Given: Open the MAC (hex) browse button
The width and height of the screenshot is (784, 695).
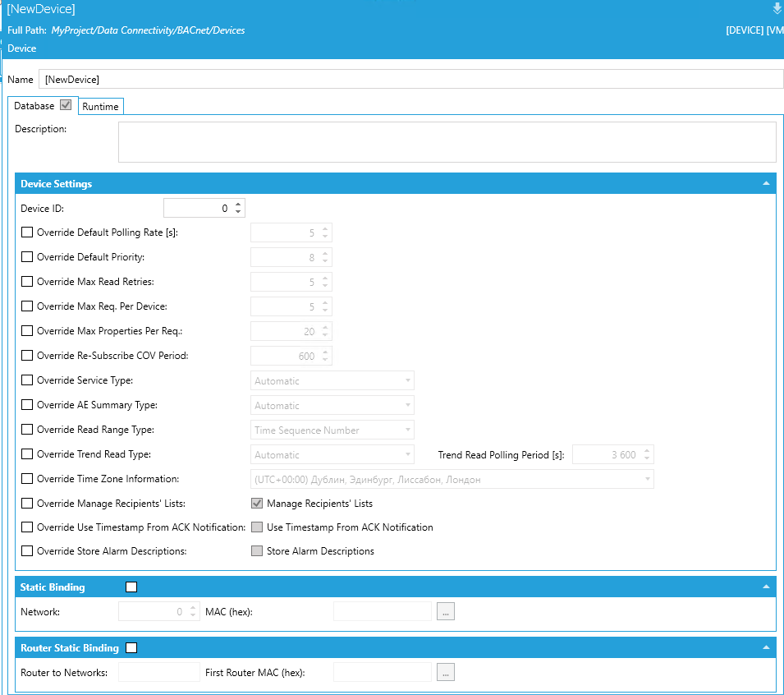Looking at the screenshot, I should point(446,611).
